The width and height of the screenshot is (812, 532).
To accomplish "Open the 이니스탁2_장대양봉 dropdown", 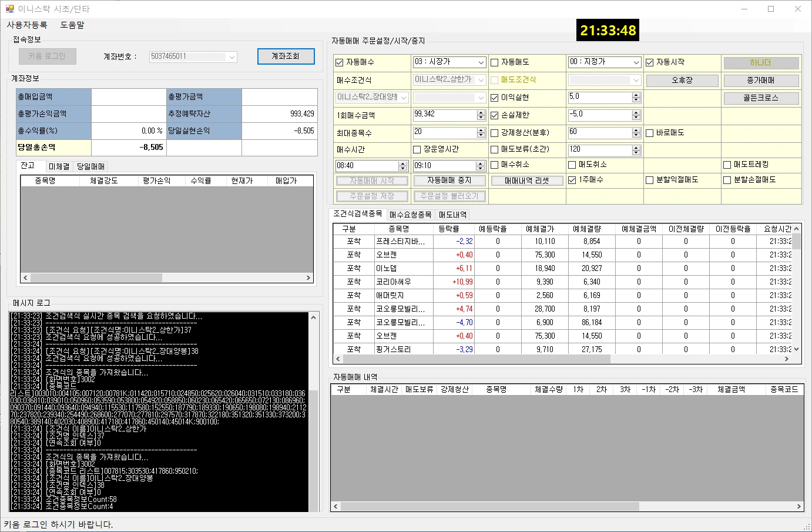I will [404, 97].
